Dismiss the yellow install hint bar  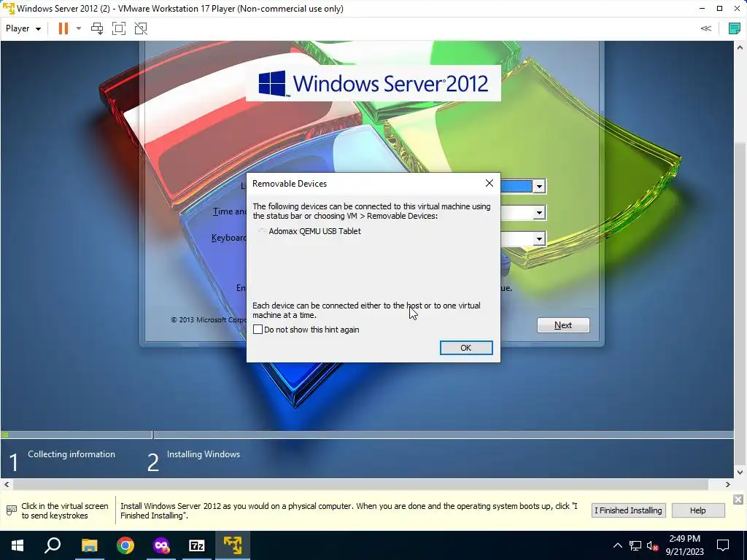[738, 499]
